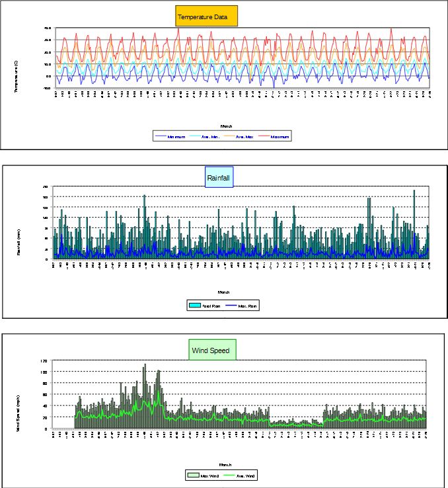This screenshot has height=488, width=448.
Task: Select Month axis title under temperature chart
Action: pyautogui.click(x=227, y=126)
